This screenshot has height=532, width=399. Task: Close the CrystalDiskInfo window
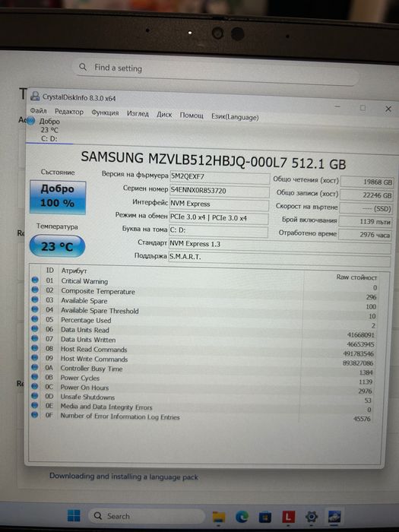coord(388,109)
